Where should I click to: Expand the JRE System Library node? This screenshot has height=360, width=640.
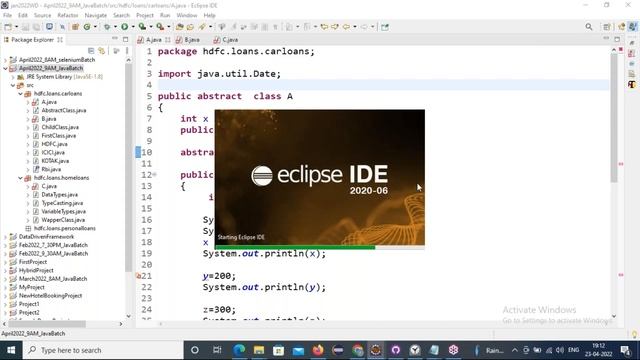[13, 77]
